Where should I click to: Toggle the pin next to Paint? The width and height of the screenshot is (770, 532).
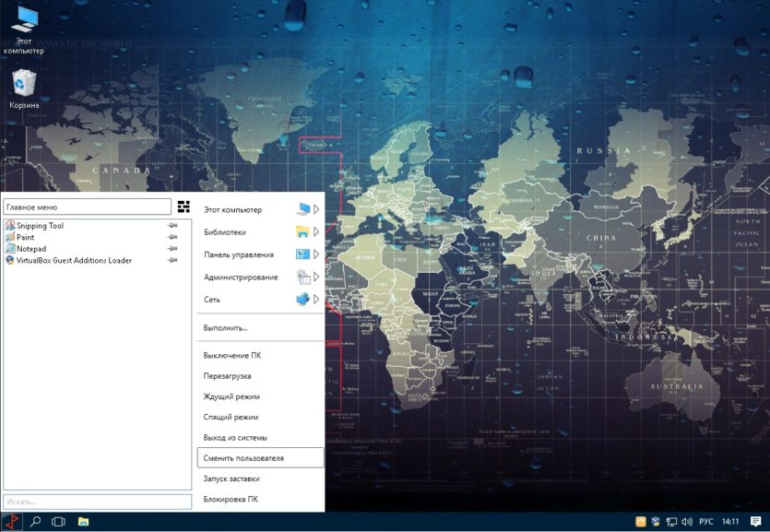coord(172,237)
